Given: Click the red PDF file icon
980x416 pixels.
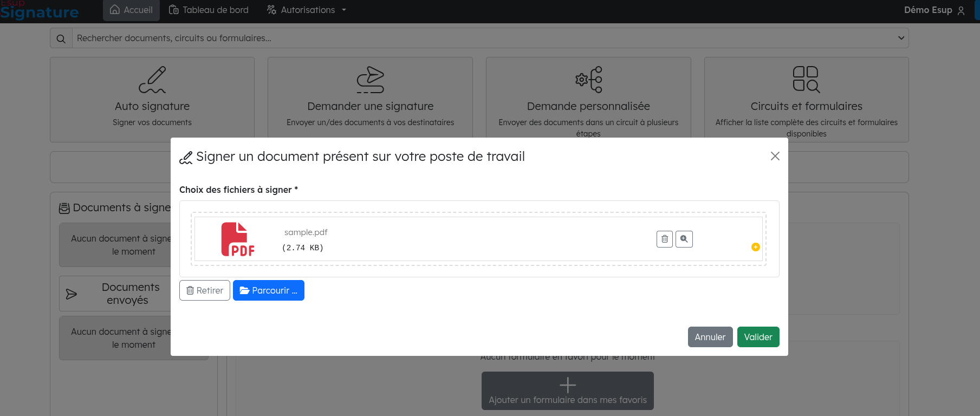Looking at the screenshot, I should pyautogui.click(x=237, y=239).
